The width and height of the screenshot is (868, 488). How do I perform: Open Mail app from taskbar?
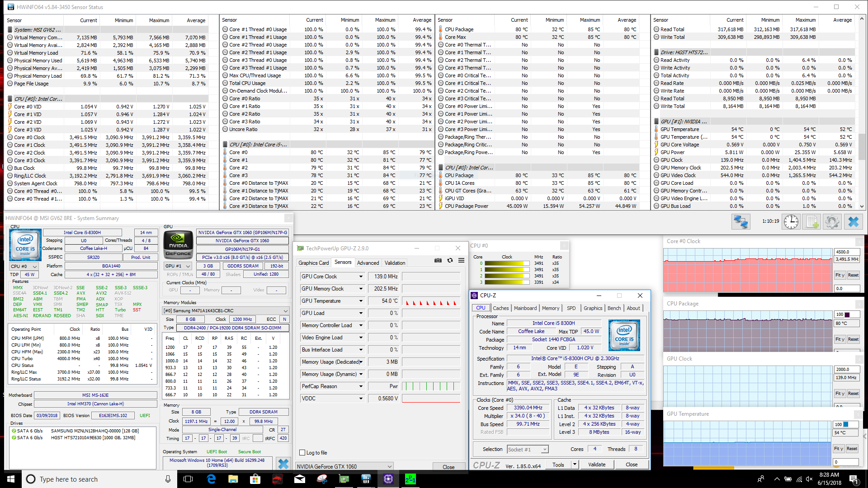click(300, 479)
